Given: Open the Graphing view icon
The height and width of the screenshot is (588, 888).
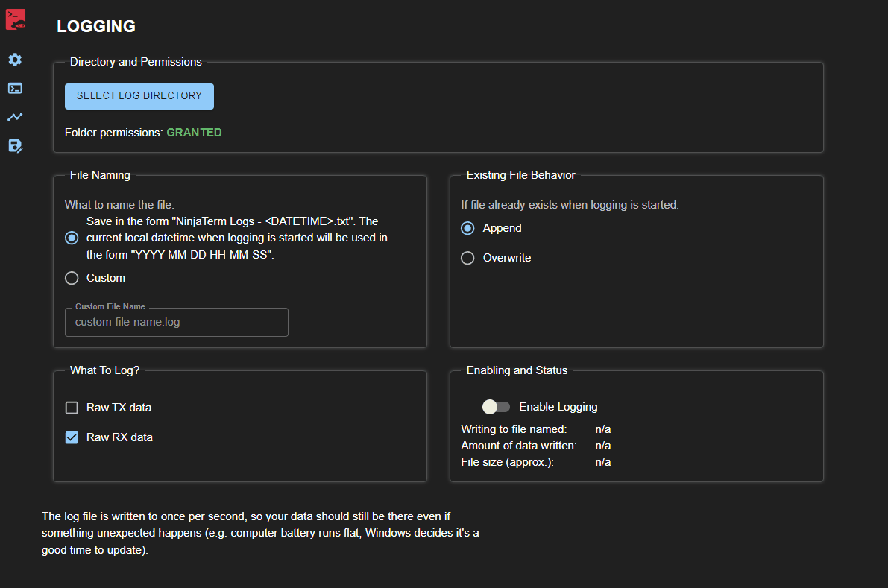Looking at the screenshot, I should (15, 117).
